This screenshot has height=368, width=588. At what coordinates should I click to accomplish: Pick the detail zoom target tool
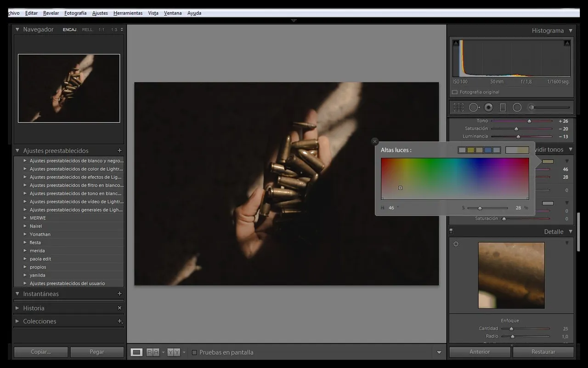[x=456, y=244]
